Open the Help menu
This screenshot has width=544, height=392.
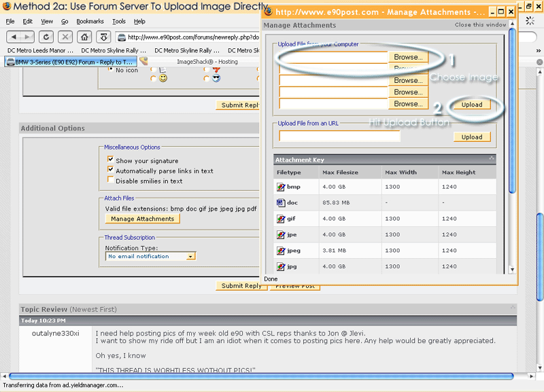coord(139,22)
